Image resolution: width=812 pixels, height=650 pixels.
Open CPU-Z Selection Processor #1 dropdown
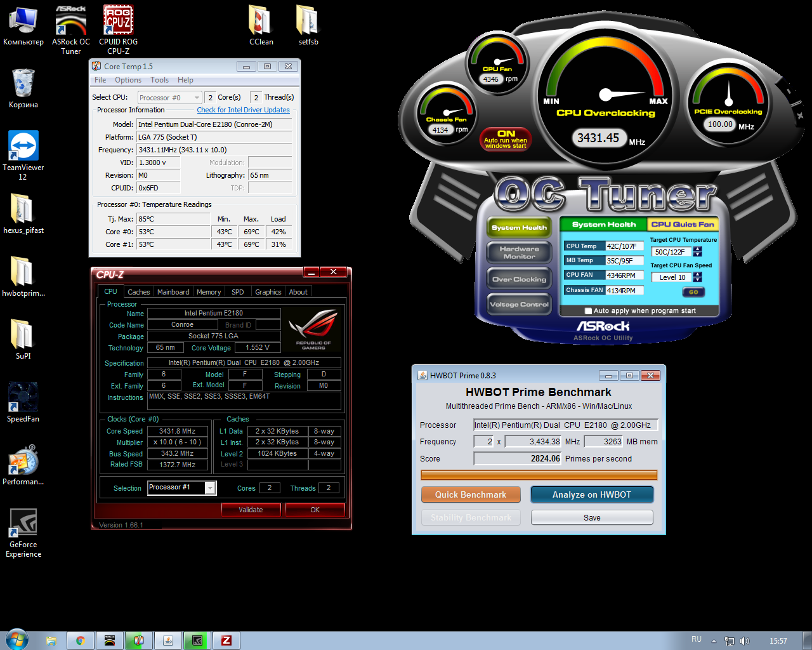point(182,487)
